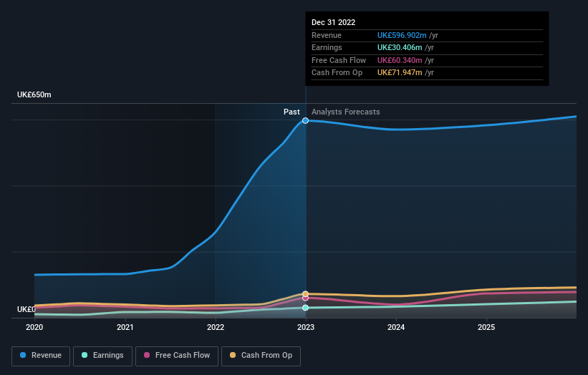Viewport: 588px width, 375px height.
Task: Select the Revenue data point at 2023
Action: (306, 121)
